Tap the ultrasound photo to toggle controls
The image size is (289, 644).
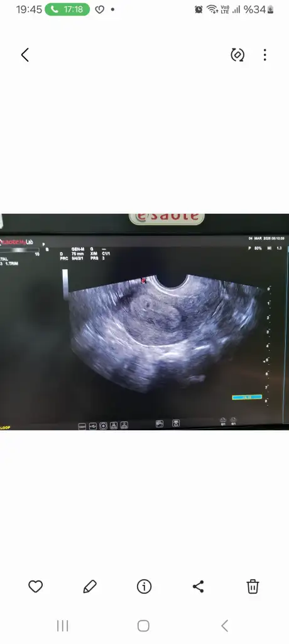click(144, 321)
